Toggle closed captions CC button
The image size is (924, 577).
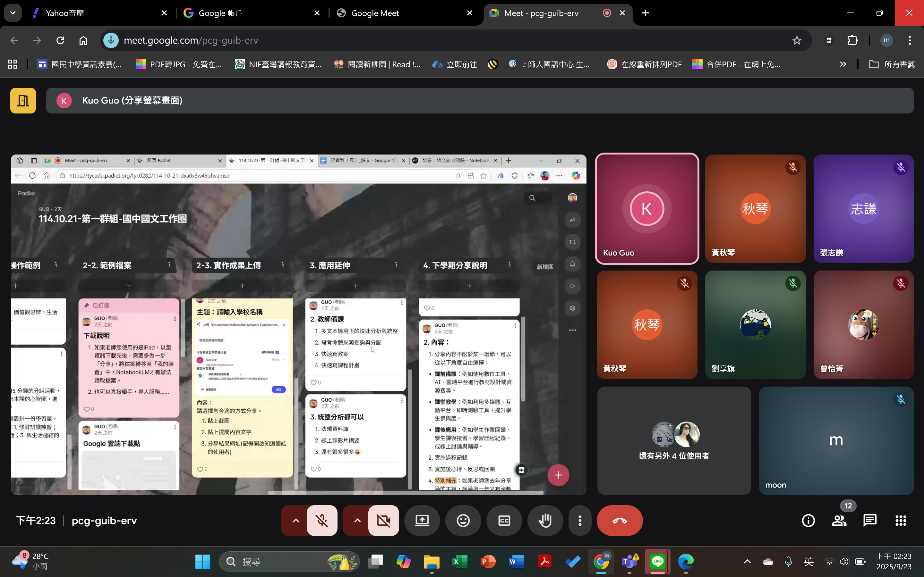(504, 521)
